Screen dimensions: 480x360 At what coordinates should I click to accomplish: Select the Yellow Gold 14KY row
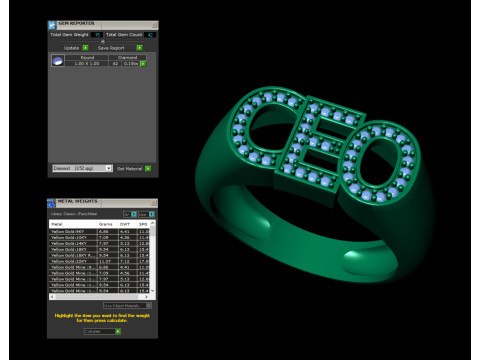pos(99,244)
